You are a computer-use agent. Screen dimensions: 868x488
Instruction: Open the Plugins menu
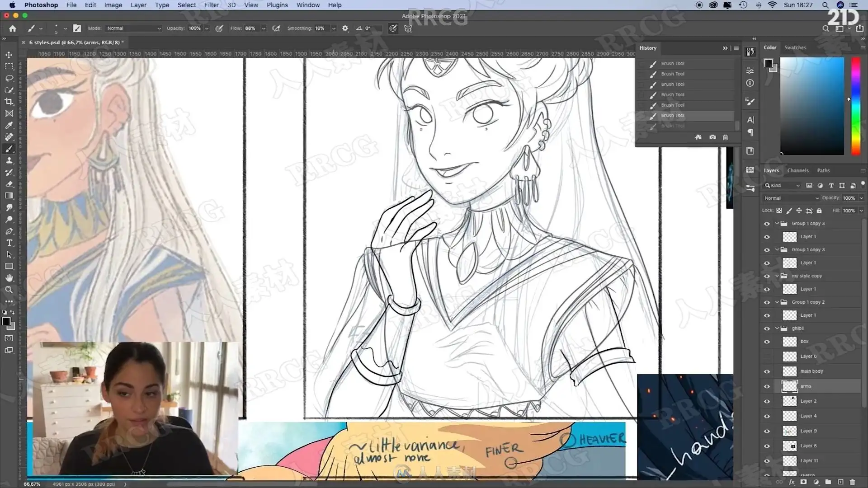coord(277,5)
